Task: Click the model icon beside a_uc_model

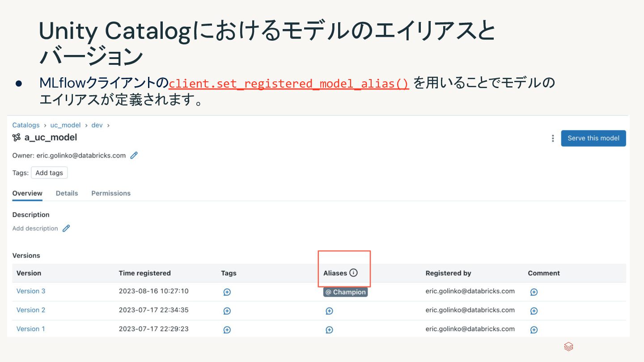Action: coord(17,137)
